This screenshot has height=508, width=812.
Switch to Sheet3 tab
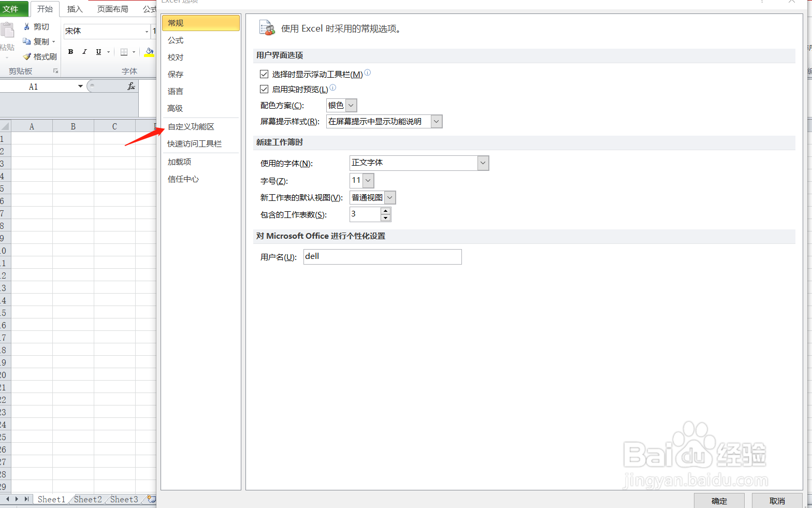click(x=124, y=499)
